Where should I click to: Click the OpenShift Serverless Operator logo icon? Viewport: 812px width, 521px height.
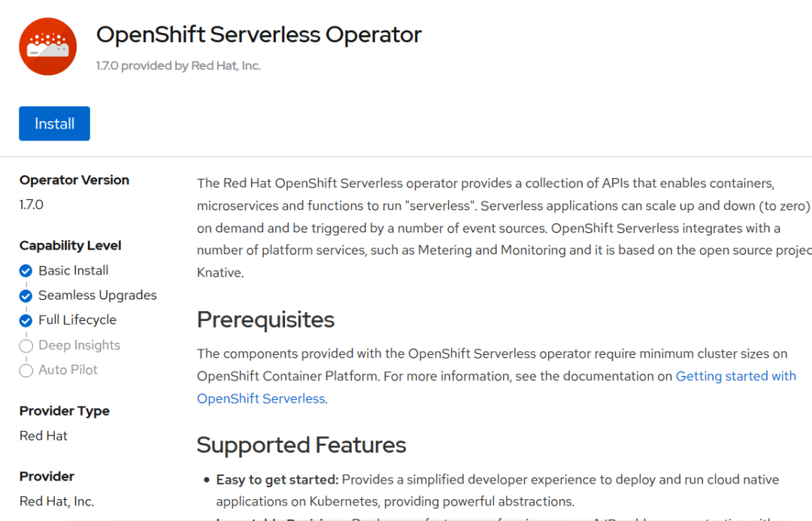pos(47,47)
